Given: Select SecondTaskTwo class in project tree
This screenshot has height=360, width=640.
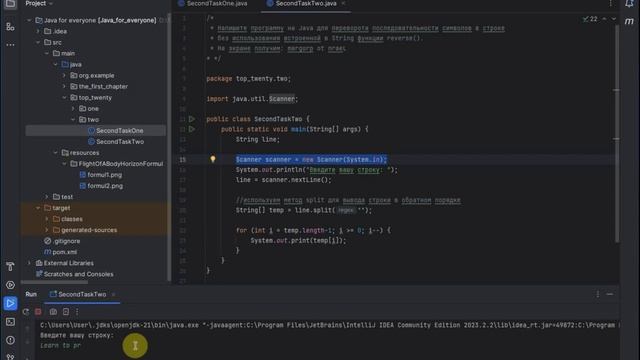Looking at the screenshot, I should tap(120, 142).
